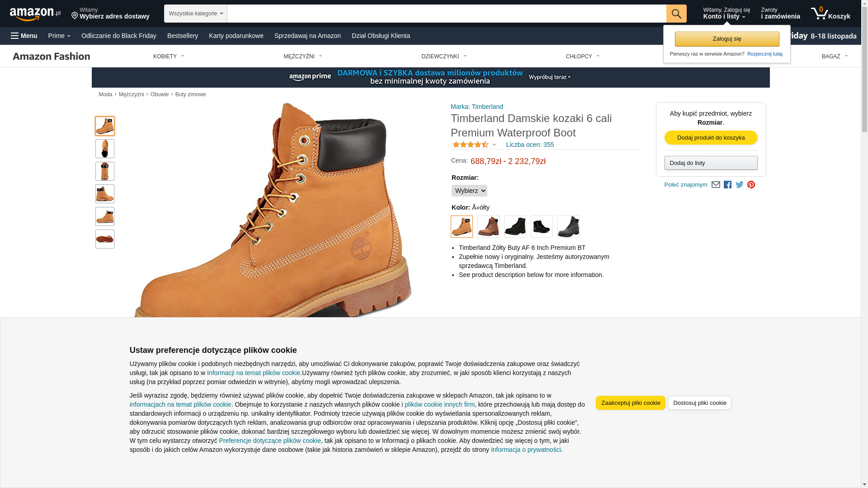The height and width of the screenshot is (488, 868).
Task: Expand Wszystkie kategorie search category dropdown
Action: (196, 14)
